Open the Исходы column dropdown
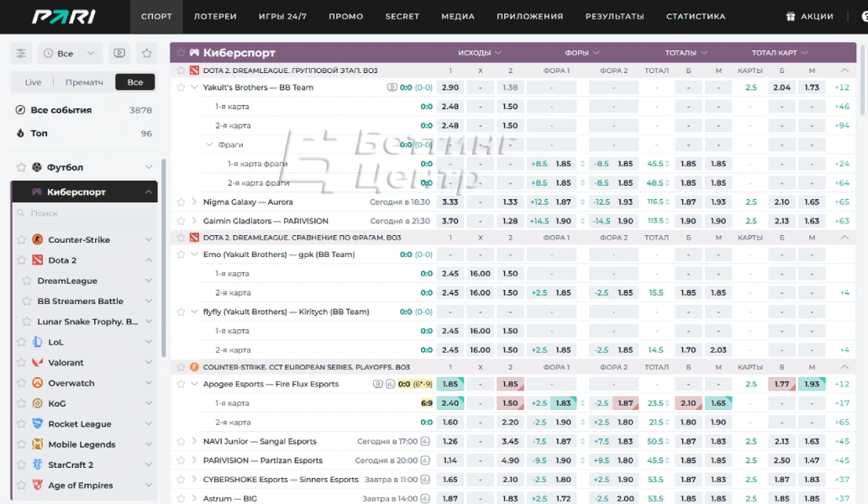The width and height of the screenshot is (868, 504). pos(480,53)
